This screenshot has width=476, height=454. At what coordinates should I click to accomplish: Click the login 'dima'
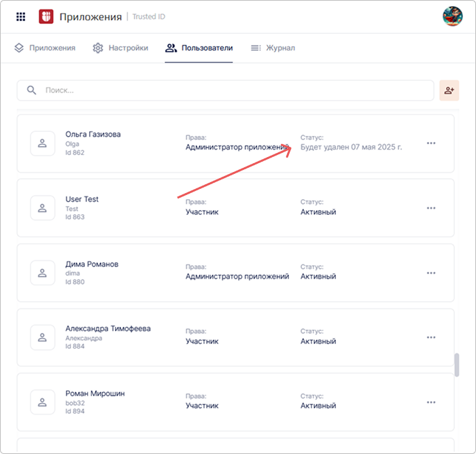point(73,273)
